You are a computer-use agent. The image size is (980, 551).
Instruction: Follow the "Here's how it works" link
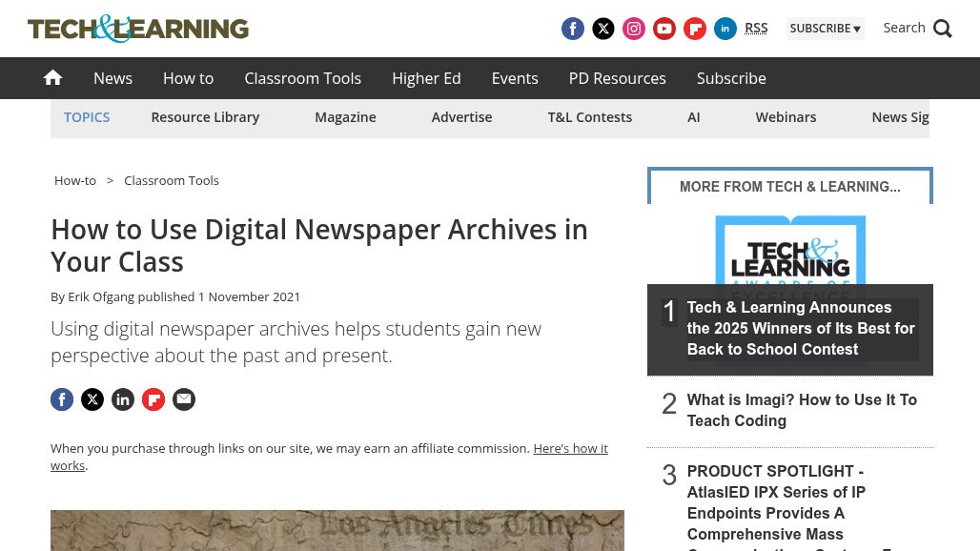569,448
